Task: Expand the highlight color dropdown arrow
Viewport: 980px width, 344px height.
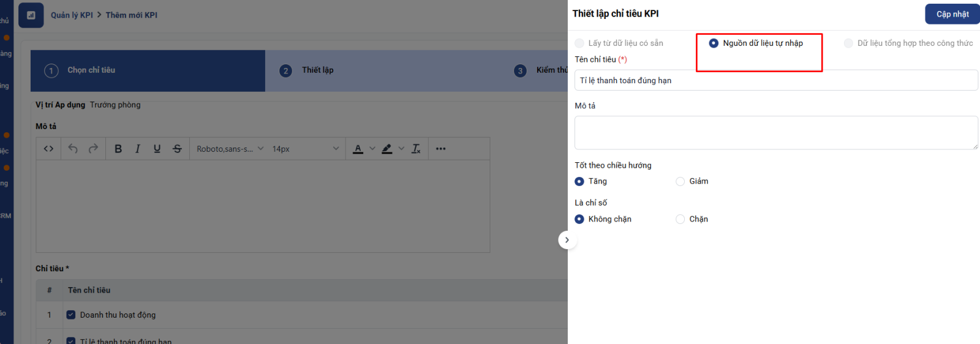Action: [401, 149]
